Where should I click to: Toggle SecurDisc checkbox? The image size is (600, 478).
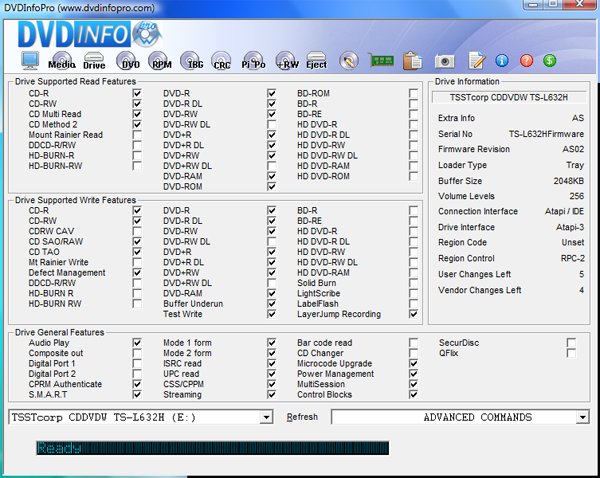click(x=571, y=342)
